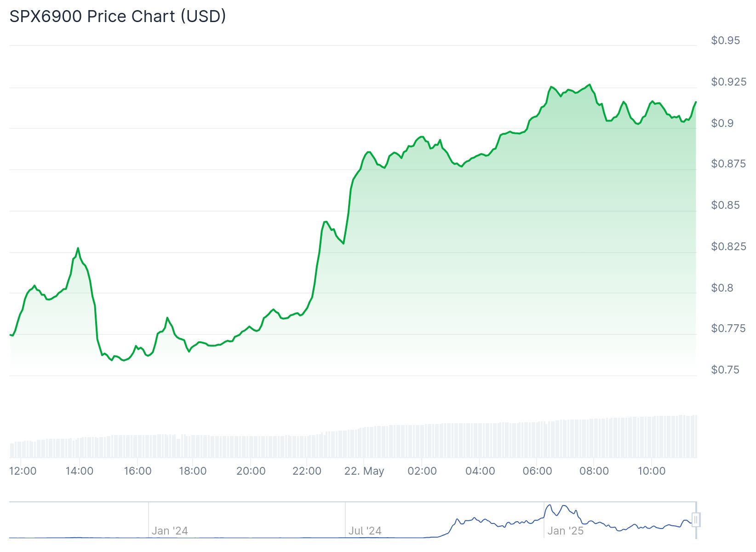The width and height of the screenshot is (756, 552).
Task: Click the 10:00 time axis label
Action: coord(652,471)
